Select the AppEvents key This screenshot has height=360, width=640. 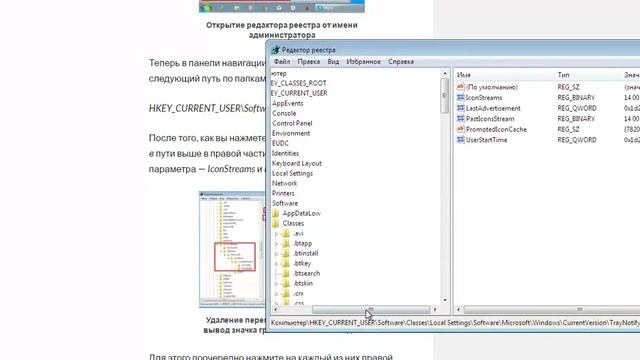pos(288,103)
